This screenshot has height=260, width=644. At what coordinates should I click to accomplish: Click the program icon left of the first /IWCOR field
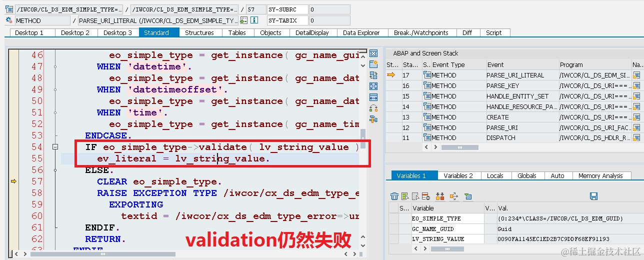pos(9,9)
